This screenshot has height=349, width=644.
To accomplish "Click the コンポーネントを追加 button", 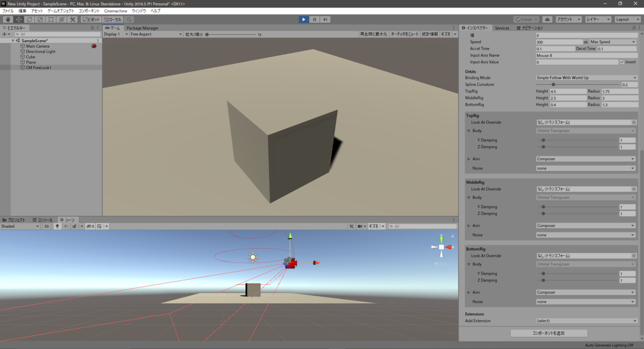I will click(x=548, y=333).
